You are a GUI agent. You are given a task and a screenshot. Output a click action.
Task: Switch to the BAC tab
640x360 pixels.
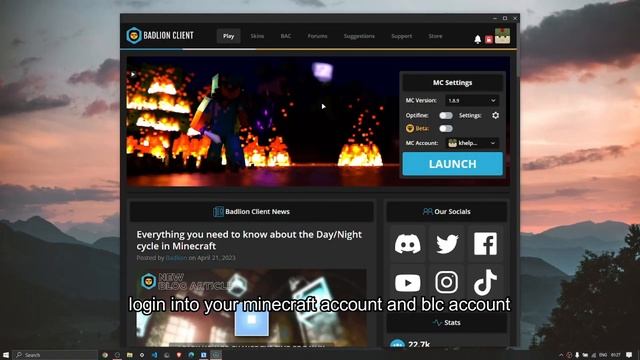286,36
